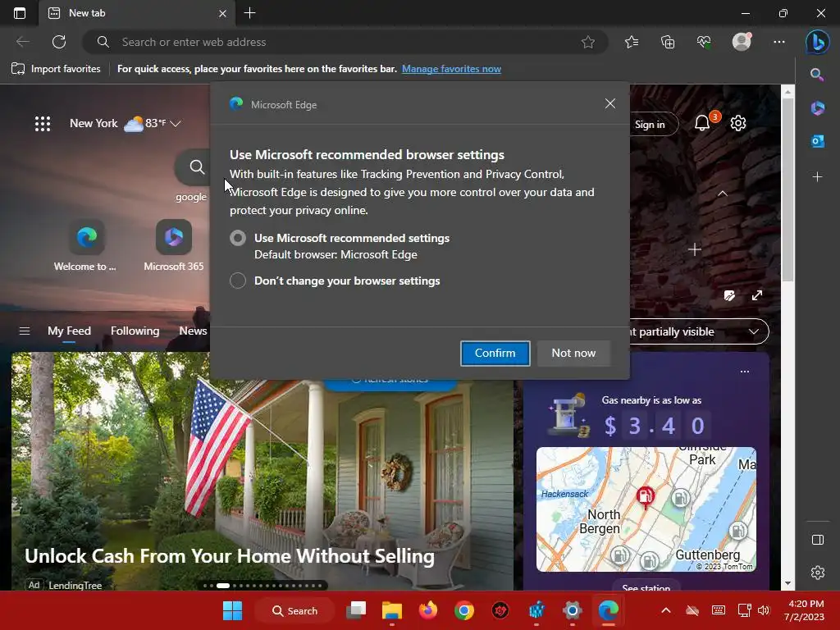
Task: Add a quick link with plus tile
Action: (x=694, y=249)
